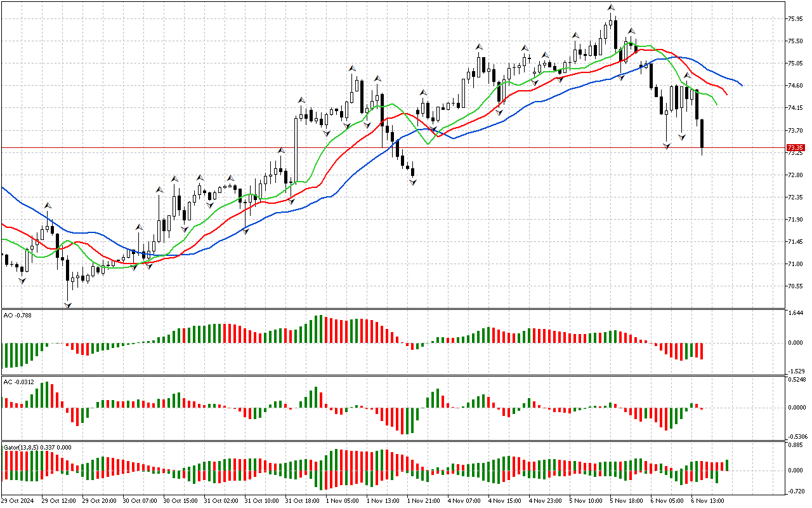812x508 pixels.
Task: Click the 29 Oct 12:00 time label
Action: [x=59, y=500]
